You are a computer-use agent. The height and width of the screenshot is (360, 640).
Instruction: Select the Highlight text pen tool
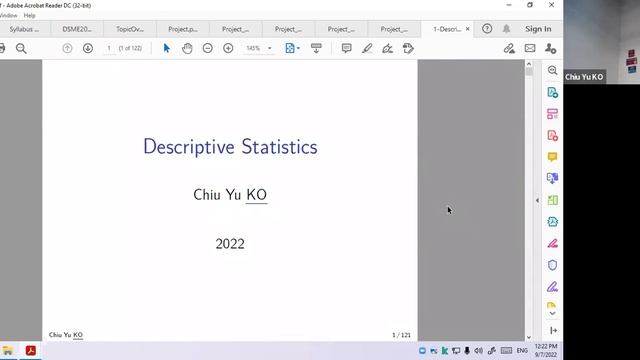pos(367,48)
